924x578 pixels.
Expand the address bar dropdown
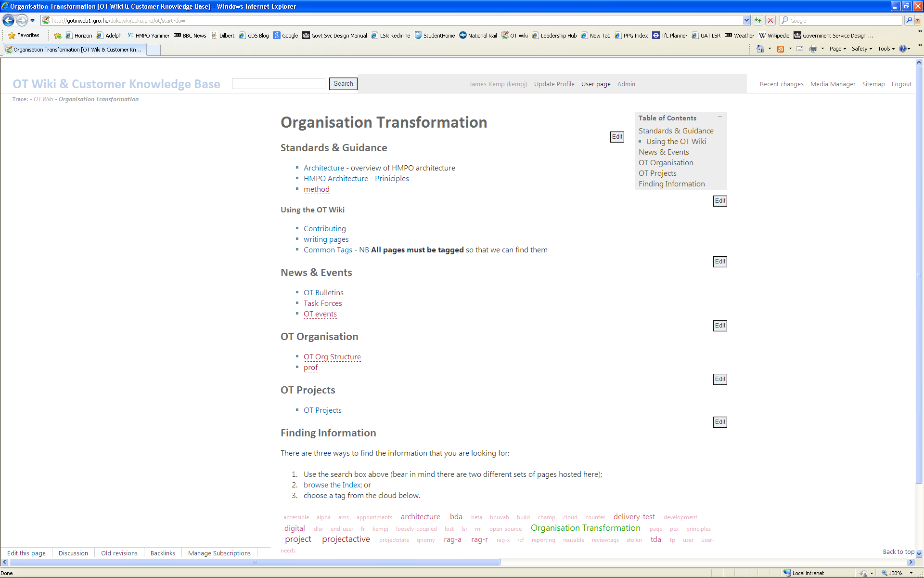pos(746,20)
